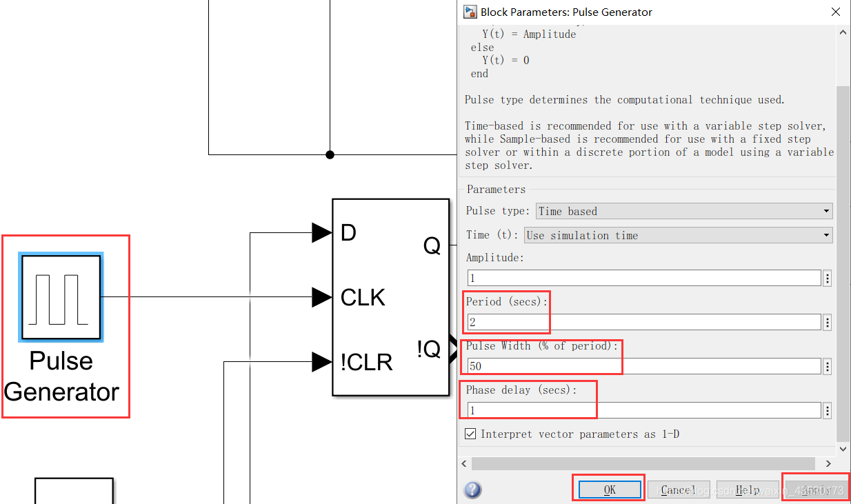Open Phase delay field options menu
This screenshot has width=851, height=504.
coord(827,410)
